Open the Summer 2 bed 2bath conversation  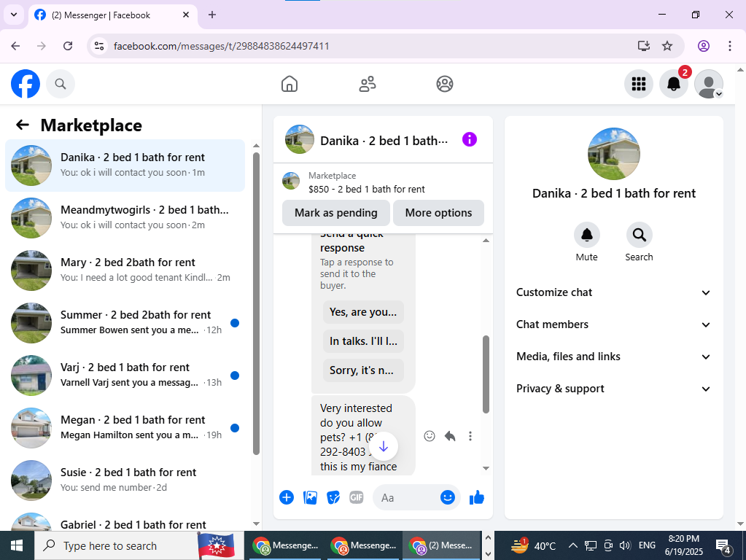[x=125, y=323]
